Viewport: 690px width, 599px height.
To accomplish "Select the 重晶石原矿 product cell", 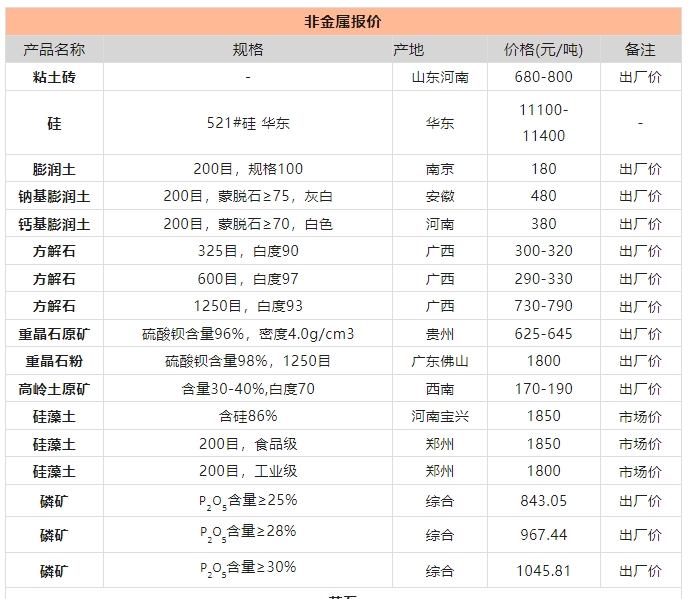I will 54,334.
